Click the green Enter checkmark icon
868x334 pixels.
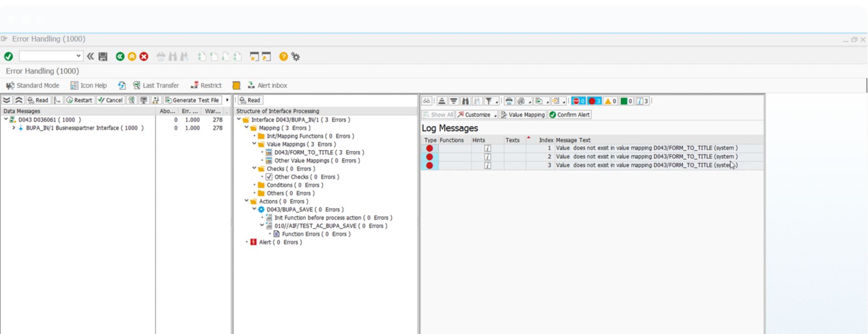[8, 56]
